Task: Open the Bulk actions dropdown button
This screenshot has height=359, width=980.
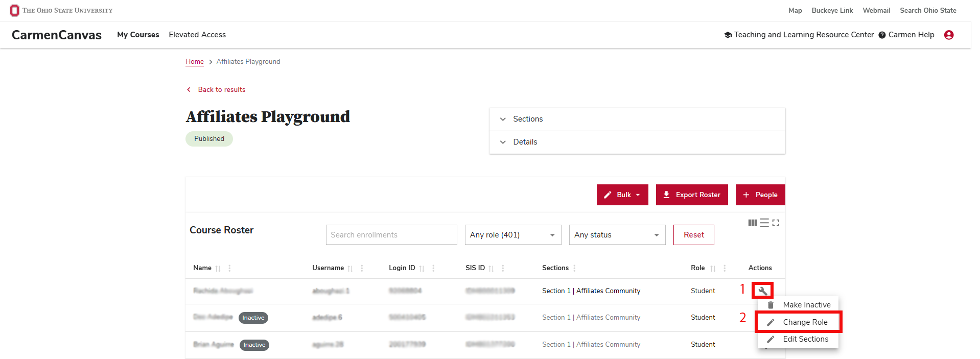Action: [x=622, y=195]
